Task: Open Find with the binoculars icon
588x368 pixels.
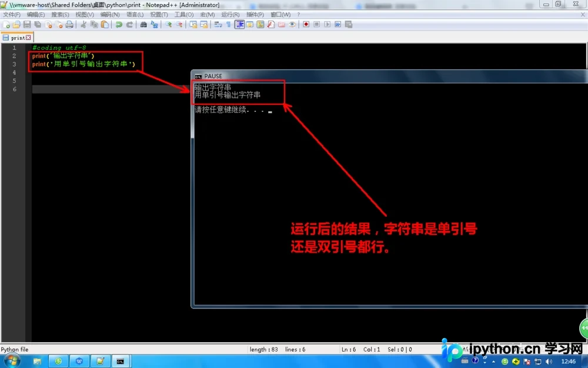Action: coord(143,24)
